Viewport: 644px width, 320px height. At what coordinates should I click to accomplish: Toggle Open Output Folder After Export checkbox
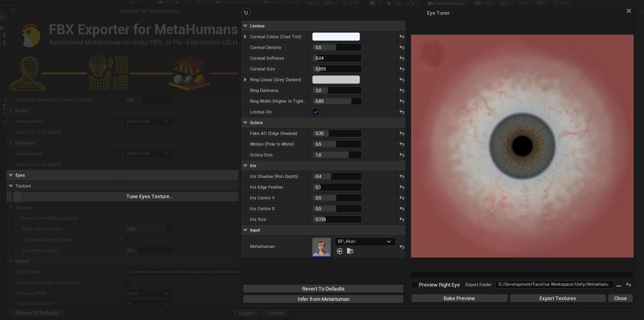coord(127,283)
